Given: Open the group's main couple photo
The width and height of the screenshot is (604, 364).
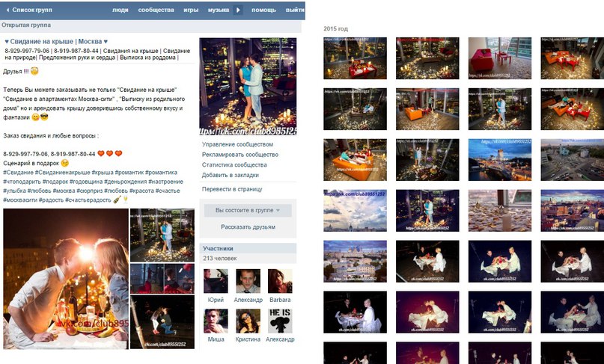Looking at the screenshot, I should tap(248, 87).
